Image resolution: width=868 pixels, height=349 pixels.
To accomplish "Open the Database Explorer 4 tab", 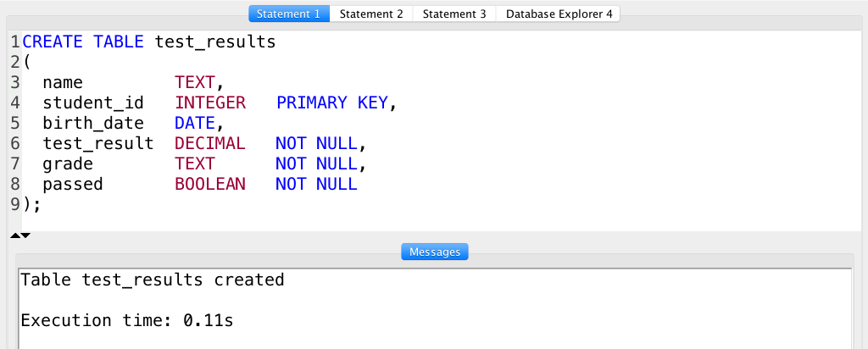I will point(559,14).
